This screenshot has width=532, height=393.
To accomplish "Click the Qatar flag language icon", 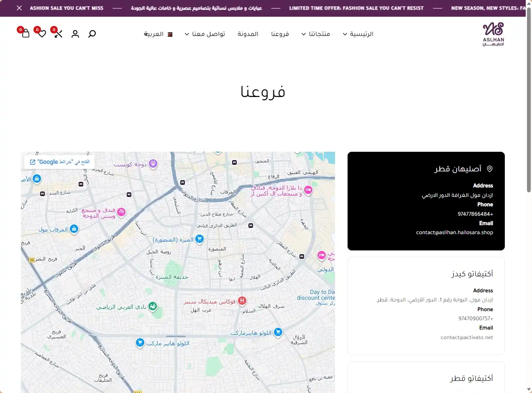I will pyautogui.click(x=170, y=34).
